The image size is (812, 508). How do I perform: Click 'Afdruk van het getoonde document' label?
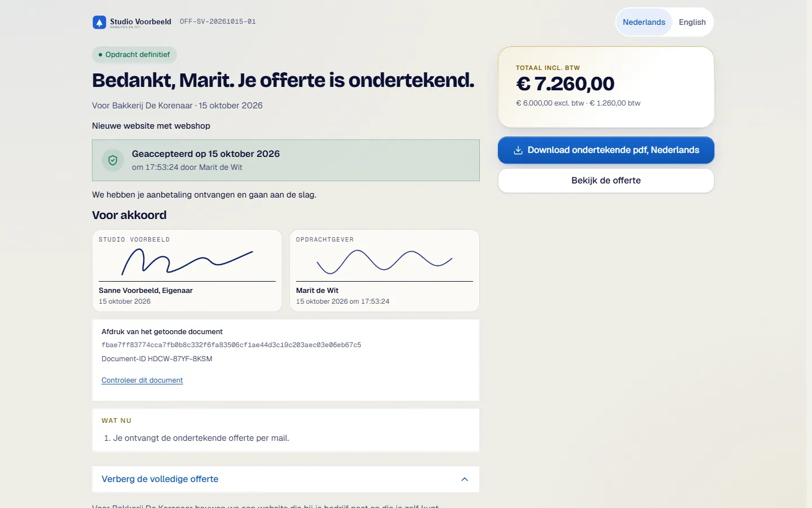point(162,332)
